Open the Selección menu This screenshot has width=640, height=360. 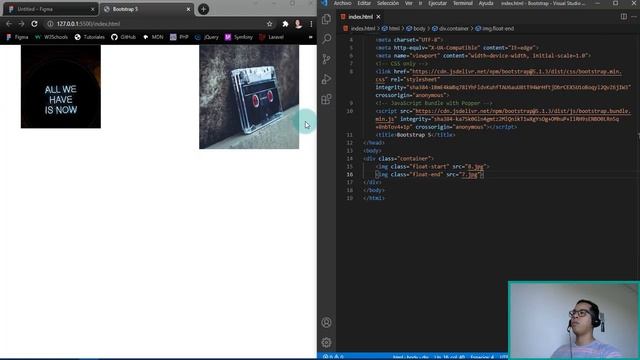388,3
